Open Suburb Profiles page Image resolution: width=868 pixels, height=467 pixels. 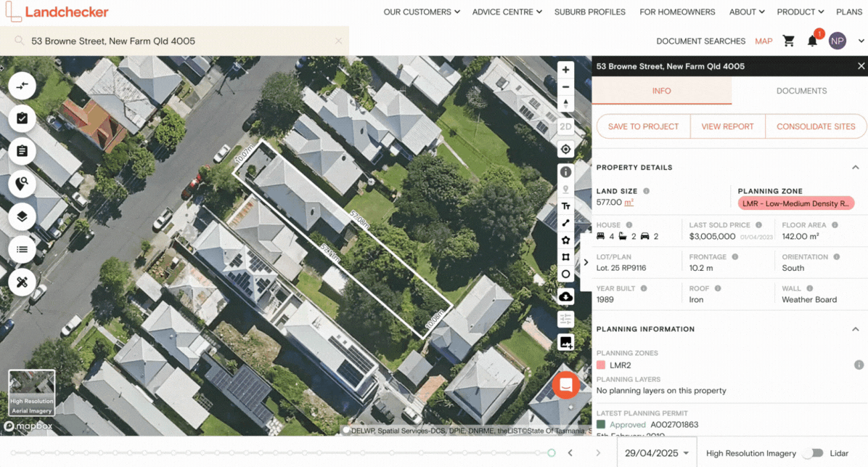pos(589,12)
